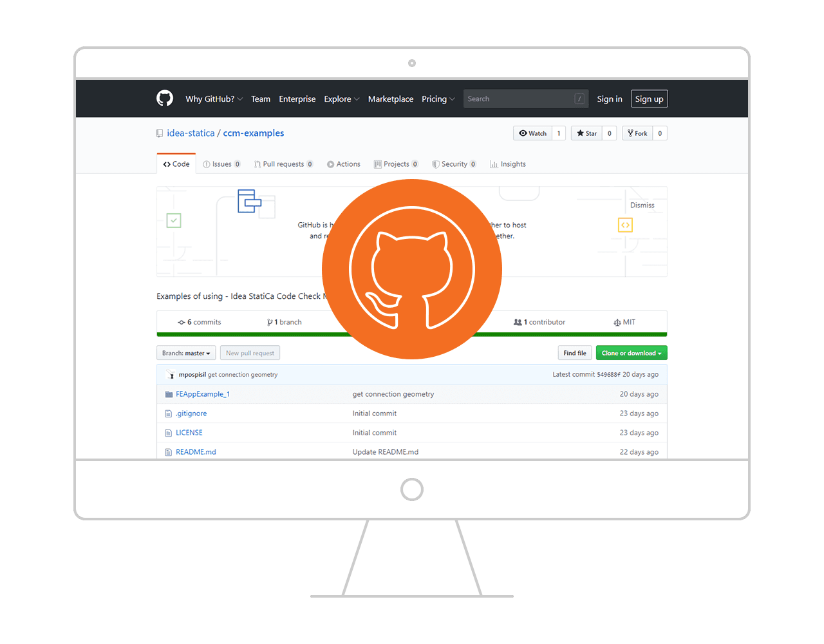Expand the Pricing dropdown
The height and width of the screenshot is (644, 824).
[438, 99]
